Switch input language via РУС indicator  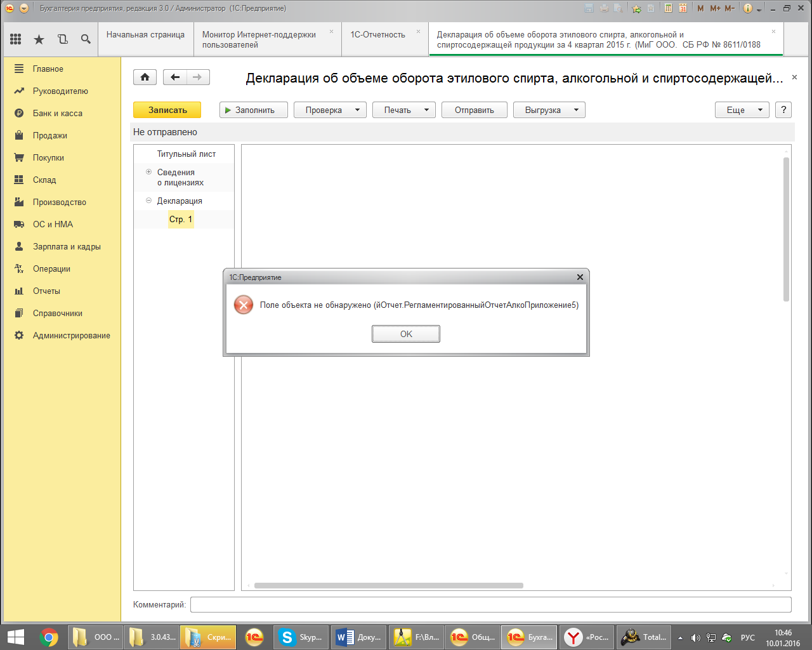pos(748,637)
